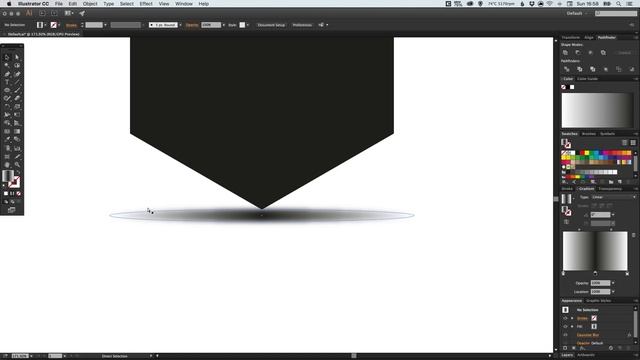Select the Magic Wand tool
This screenshot has height=360, width=640.
point(7,65)
